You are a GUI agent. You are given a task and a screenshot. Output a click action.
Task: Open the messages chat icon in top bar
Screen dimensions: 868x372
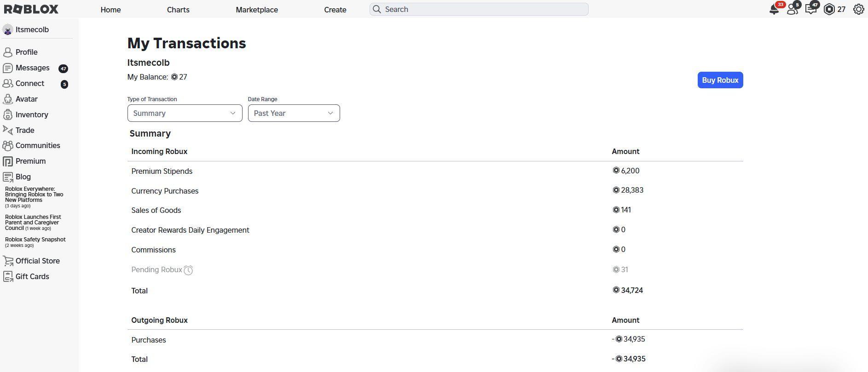[x=810, y=10]
